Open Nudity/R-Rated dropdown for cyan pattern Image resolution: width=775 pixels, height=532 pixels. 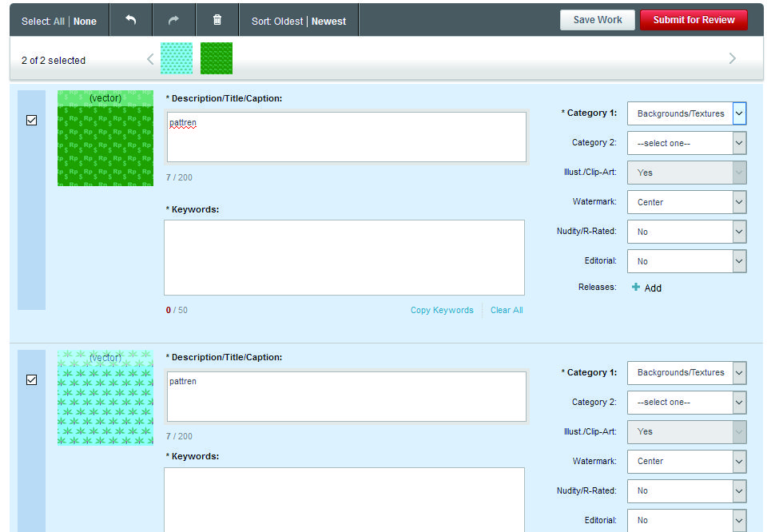point(687,491)
